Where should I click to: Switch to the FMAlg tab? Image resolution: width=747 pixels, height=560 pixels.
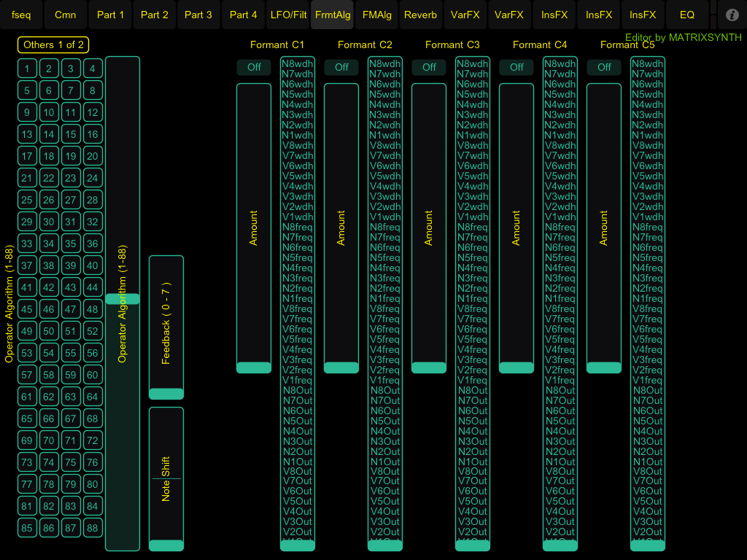pos(377,15)
